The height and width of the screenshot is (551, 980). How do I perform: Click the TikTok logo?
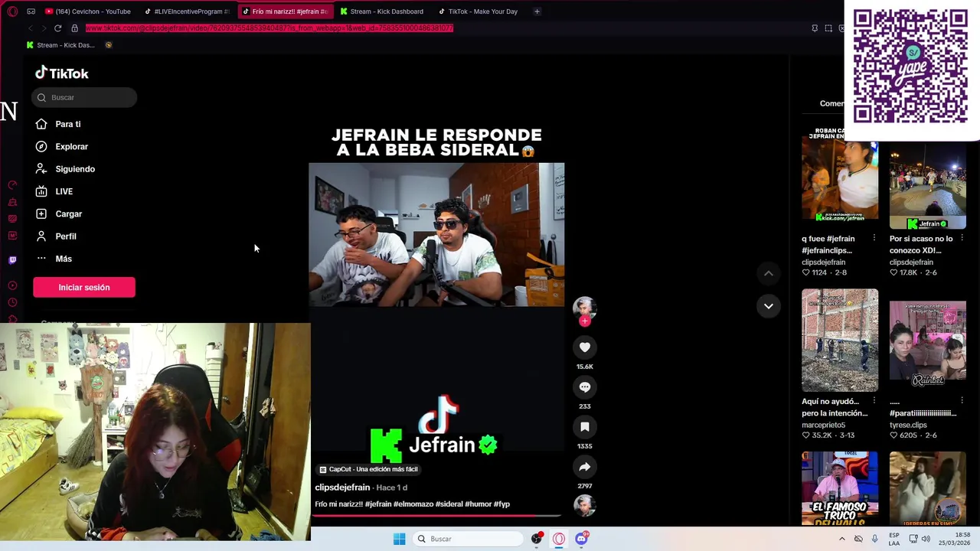coord(61,73)
